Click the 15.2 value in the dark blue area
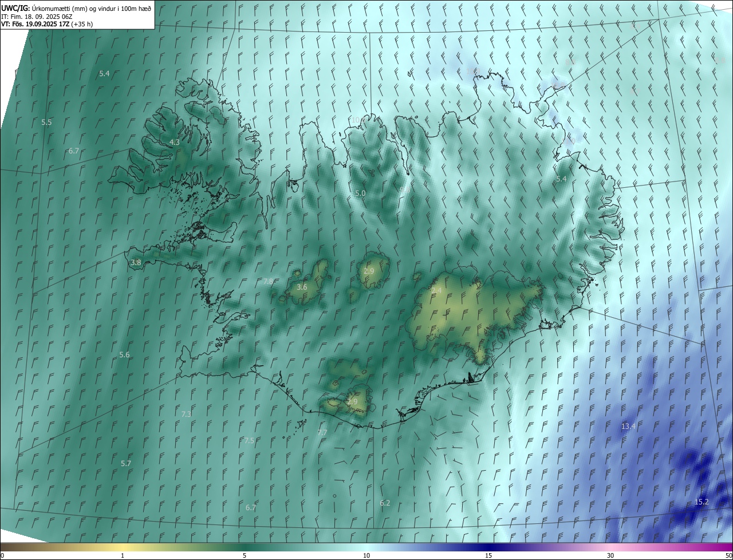 pyautogui.click(x=702, y=502)
